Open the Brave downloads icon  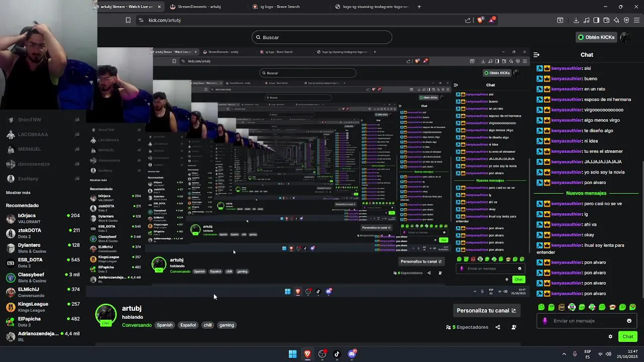point(576,20)
